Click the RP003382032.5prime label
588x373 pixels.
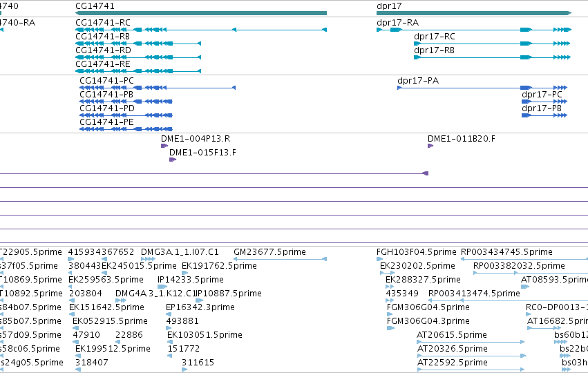519,266
